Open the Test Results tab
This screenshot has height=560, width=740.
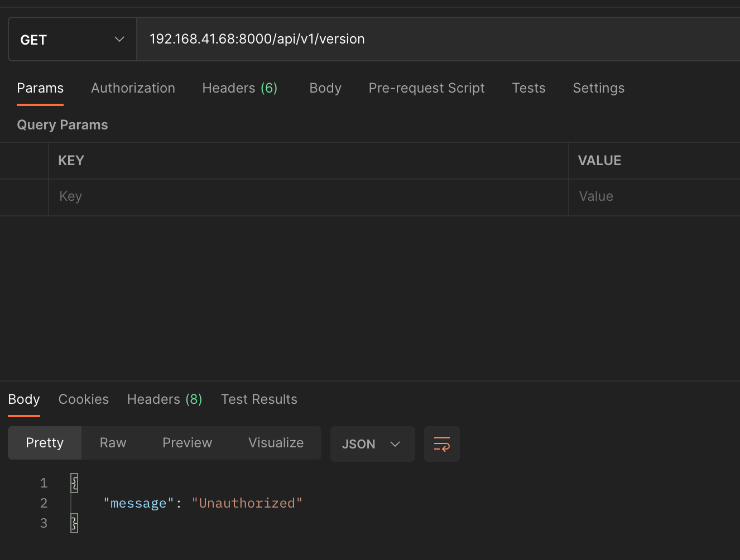tap(259, 399)
